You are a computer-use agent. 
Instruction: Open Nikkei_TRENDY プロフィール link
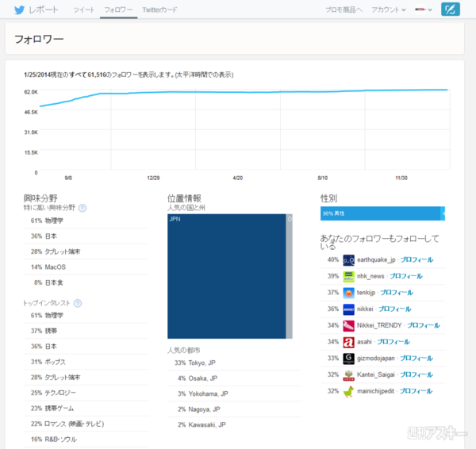click(x=423, y=325)
